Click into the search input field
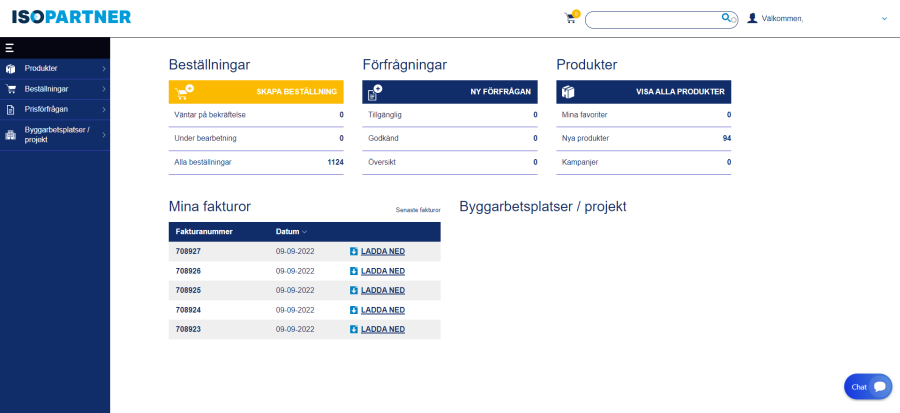Screen dimensions: 900x413 (652, 19)
